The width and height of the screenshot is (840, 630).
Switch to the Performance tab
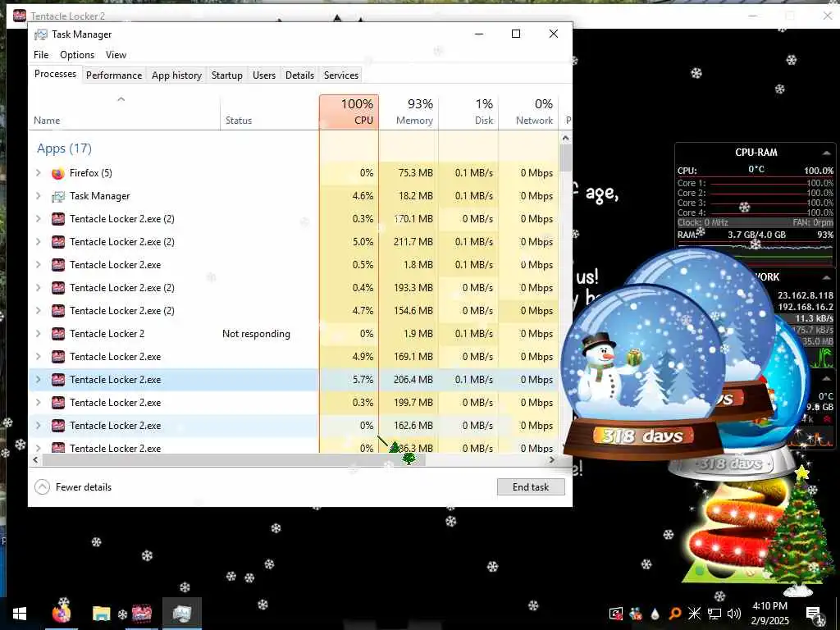(x=114, y=75)
